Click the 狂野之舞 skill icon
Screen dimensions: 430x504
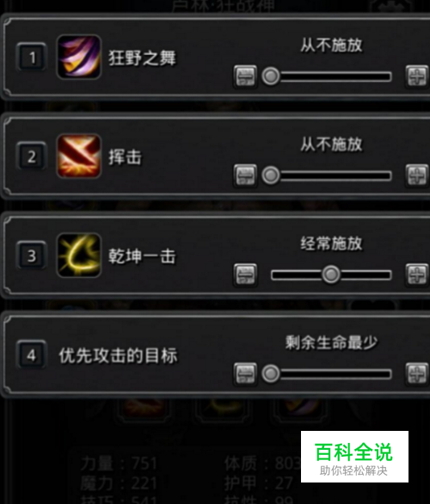(x=79, y=57)
